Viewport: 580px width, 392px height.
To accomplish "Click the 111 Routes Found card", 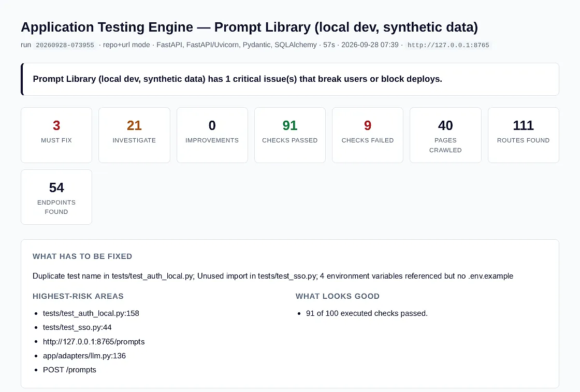I will [523, 135].
